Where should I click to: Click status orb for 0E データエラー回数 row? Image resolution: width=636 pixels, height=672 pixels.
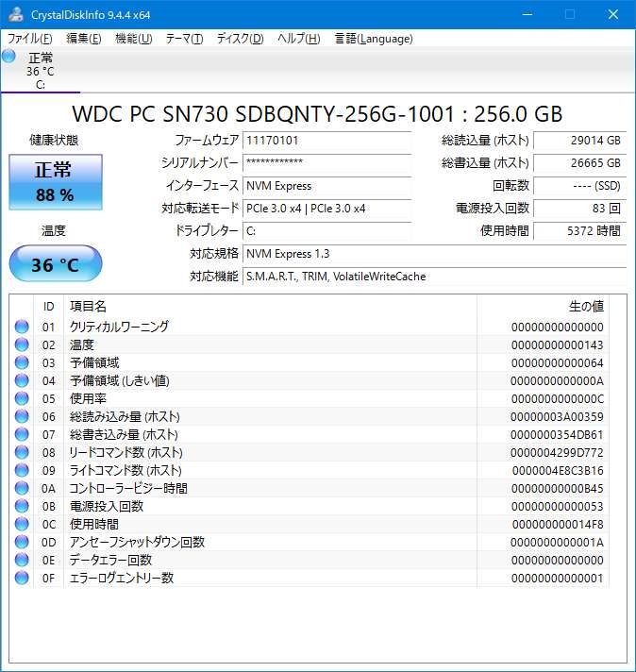click(x=22, y=560)
